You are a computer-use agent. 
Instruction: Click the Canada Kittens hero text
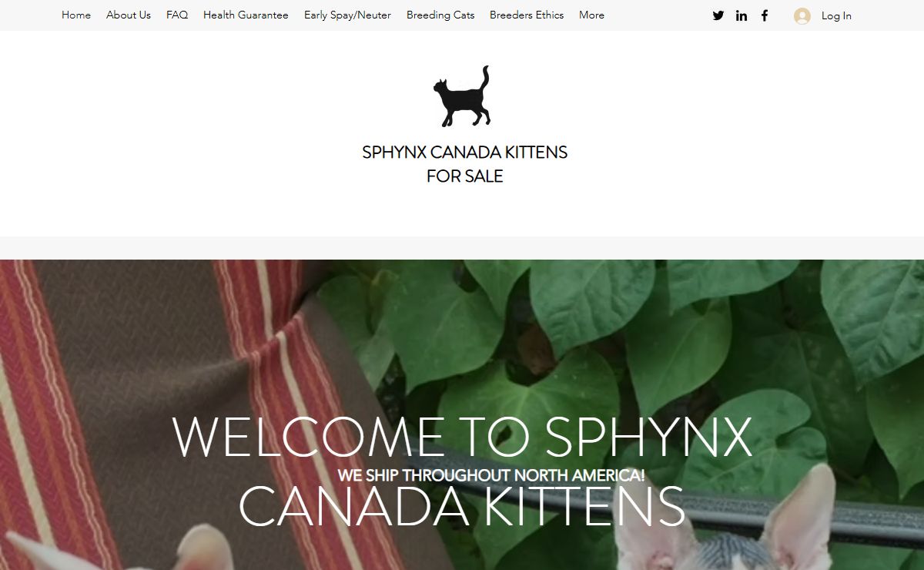coord(462,506)
